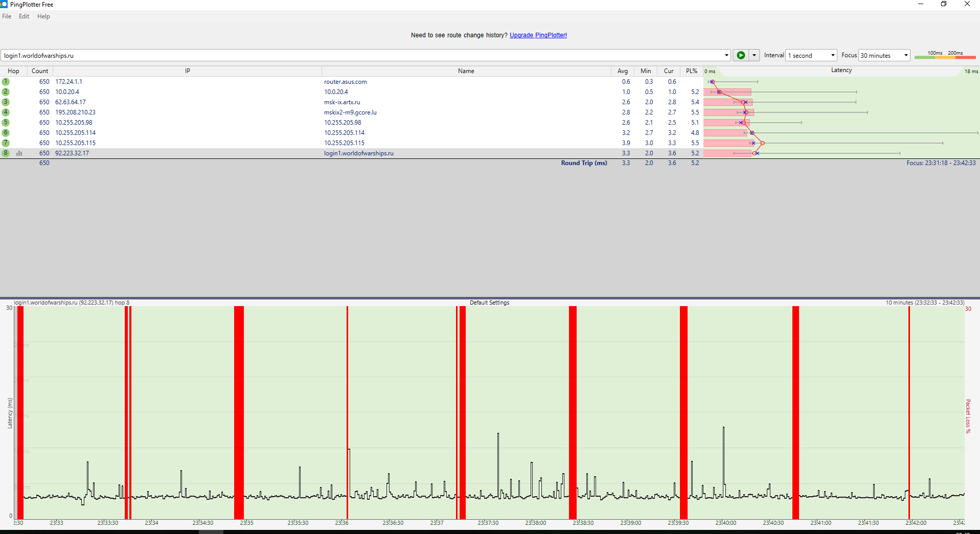Click the 23:35 mark on time axis
Screen dimensions: 980x534
pos(246,523)
